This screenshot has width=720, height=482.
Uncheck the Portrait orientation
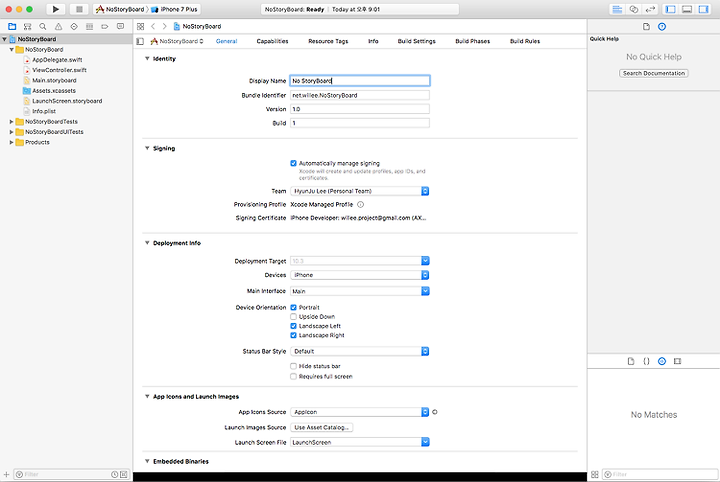pyautogui.click(x=293, y=308)
